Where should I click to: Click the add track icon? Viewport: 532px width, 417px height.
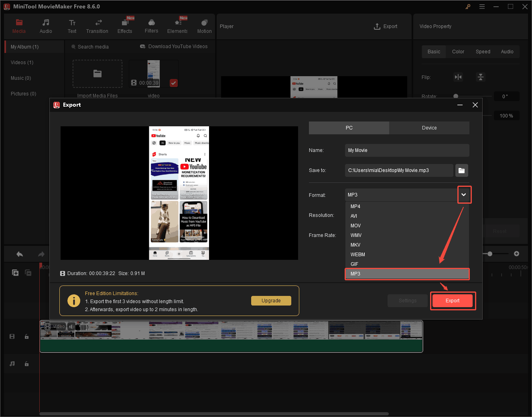click(x=15, y=273)
